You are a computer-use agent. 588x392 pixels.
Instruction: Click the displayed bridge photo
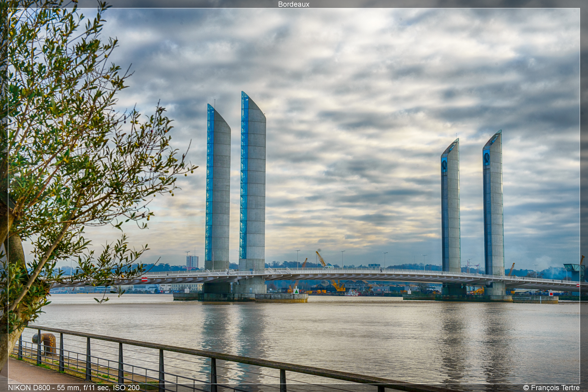tap(294, 196)
